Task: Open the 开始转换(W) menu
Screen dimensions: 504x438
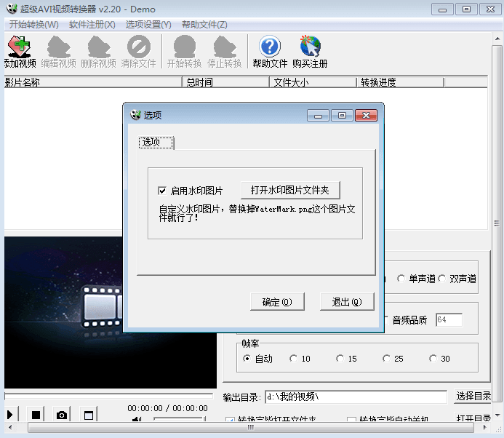Action: tap(33, 25)
